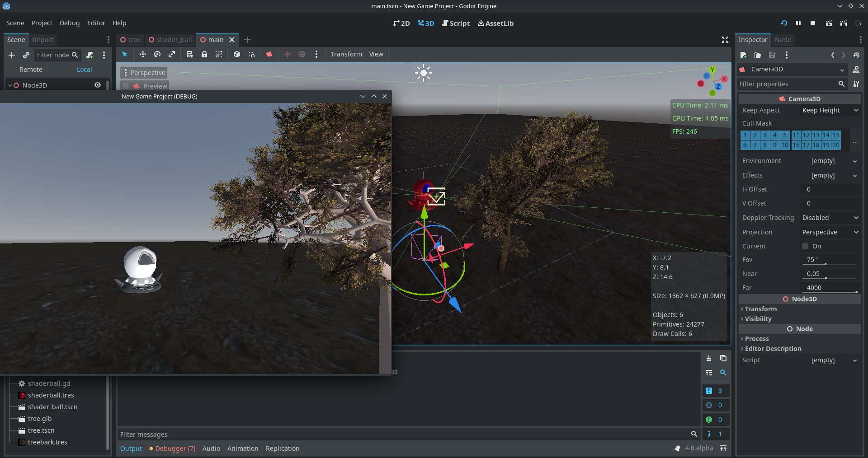The height and width of the screenshot is (458, 868).
Task: Open the Project menu
Action: [42, 23]
